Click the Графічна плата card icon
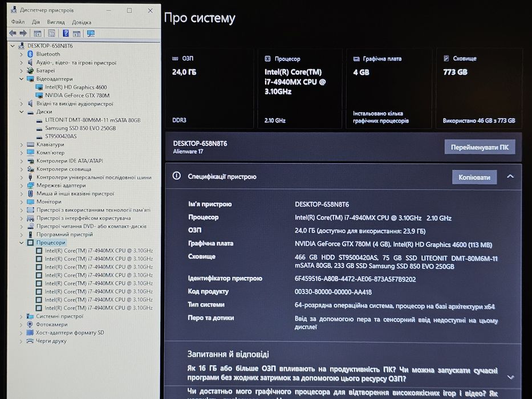This screenshot has width=532, height=399. pos(356,59)
